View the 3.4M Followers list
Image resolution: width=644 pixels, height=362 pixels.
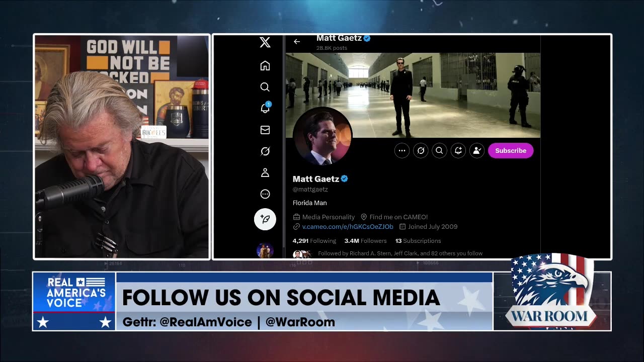[x=365, y=241]
